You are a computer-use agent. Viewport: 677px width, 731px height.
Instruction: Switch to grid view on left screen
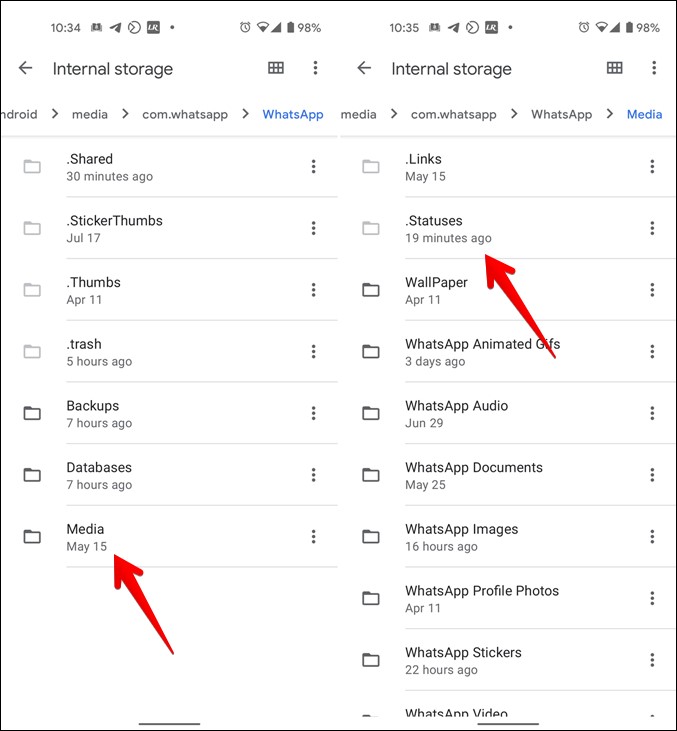[x=276, y=68]
